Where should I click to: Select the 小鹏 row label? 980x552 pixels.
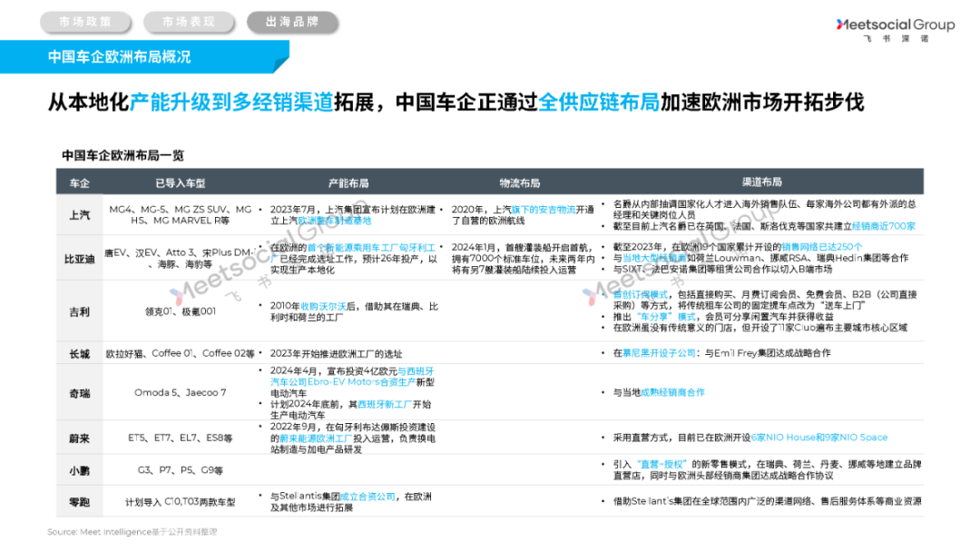pyautogui.click(x=79, y=470)
